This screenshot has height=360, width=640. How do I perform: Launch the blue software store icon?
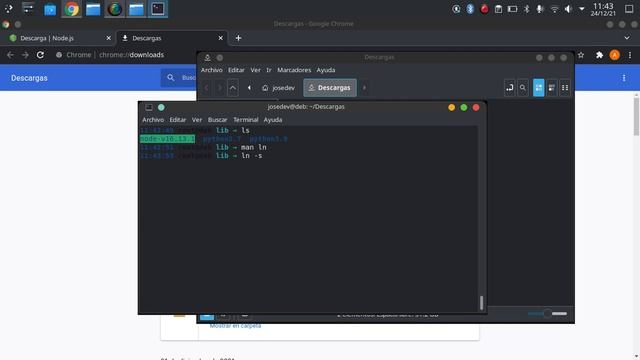(x=50, y=9)
